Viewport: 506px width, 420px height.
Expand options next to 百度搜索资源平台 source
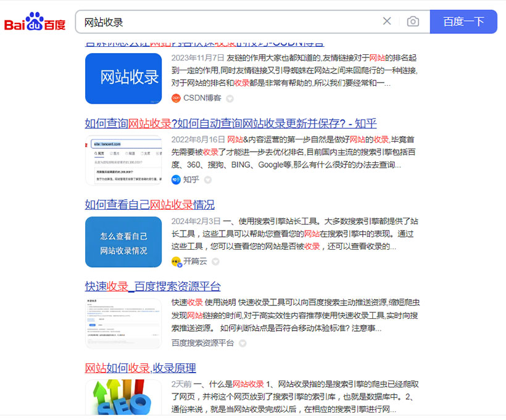[243, 343]
